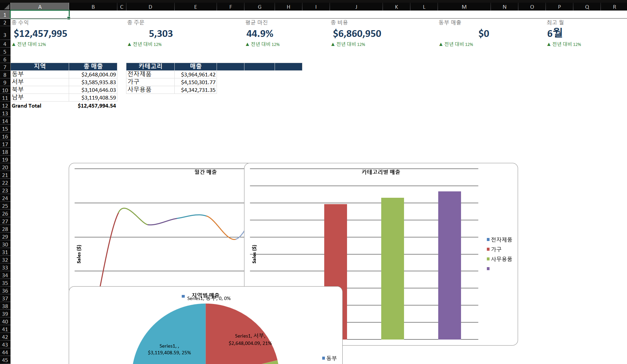Select column A header
Screen dimensions: 627x364
(40, 7)
